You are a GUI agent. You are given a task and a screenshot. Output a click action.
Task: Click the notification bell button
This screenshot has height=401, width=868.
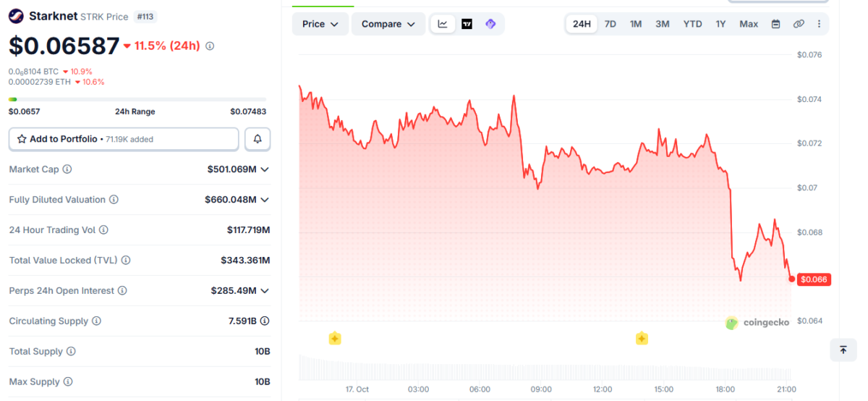point(258,139)
